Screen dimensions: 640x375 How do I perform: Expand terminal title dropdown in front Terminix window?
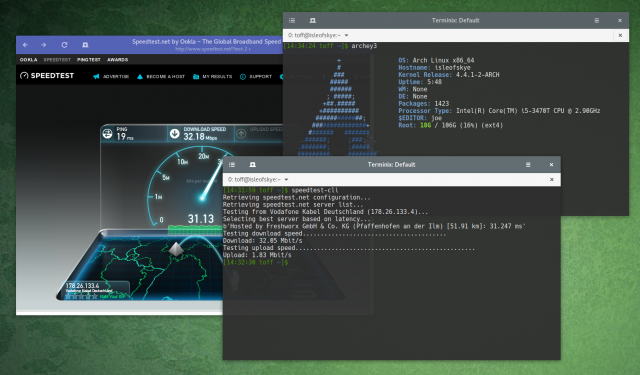coord(287,180)
